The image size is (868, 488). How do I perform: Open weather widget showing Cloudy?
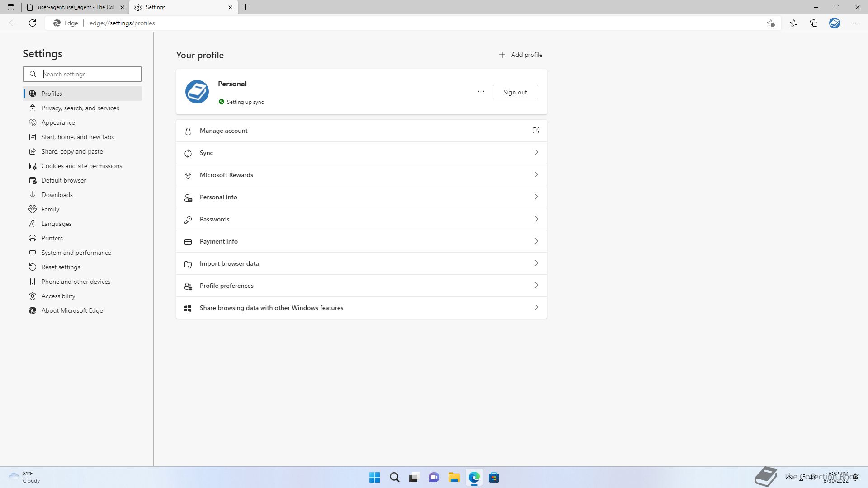[25, 477]
